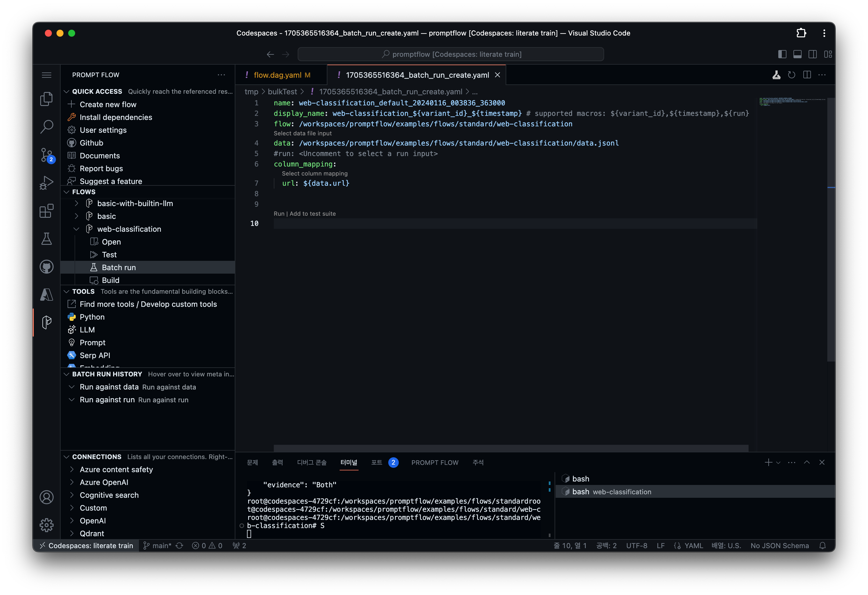Viewport: 868px width, 595px height.
Task: Expand the basic flow
Action: point(77,216)
